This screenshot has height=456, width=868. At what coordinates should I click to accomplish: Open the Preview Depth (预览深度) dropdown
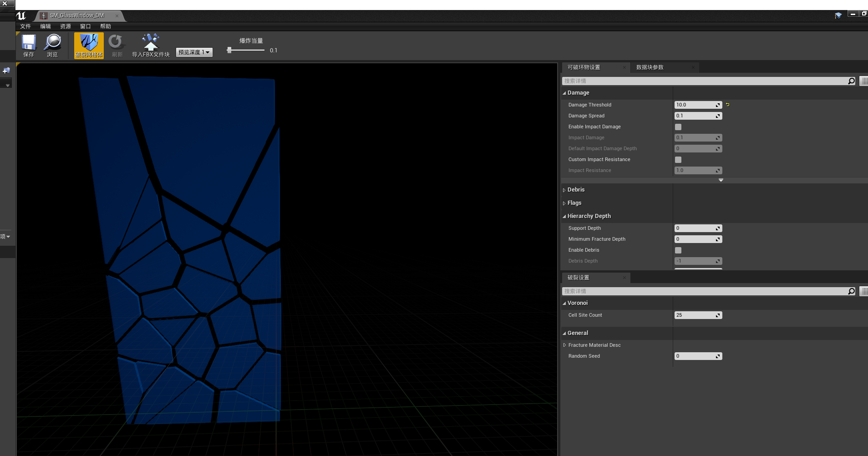tap(194, 52)
